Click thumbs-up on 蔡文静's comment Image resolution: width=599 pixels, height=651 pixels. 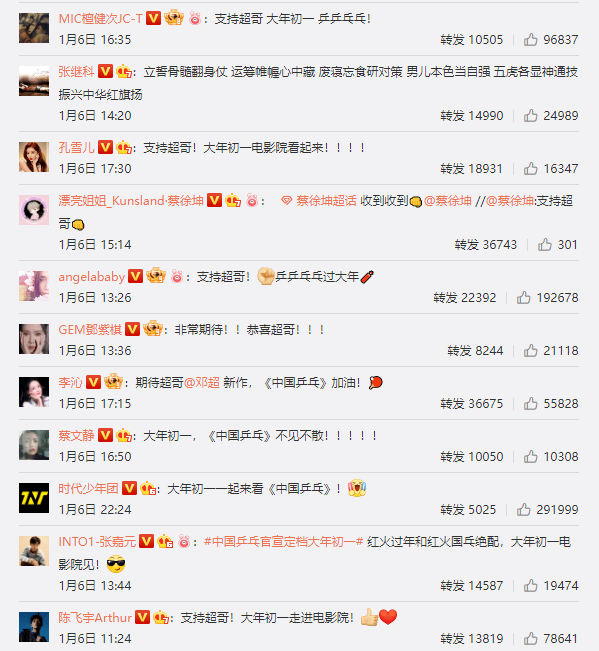click(x=531, y=456)
